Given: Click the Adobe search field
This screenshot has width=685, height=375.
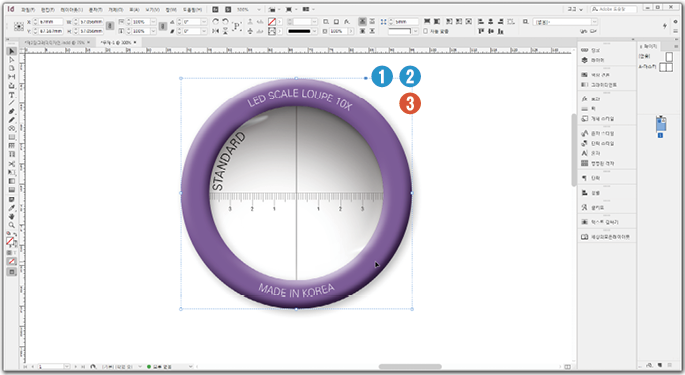Looking at the screenshot, I should tap(614, 9).
